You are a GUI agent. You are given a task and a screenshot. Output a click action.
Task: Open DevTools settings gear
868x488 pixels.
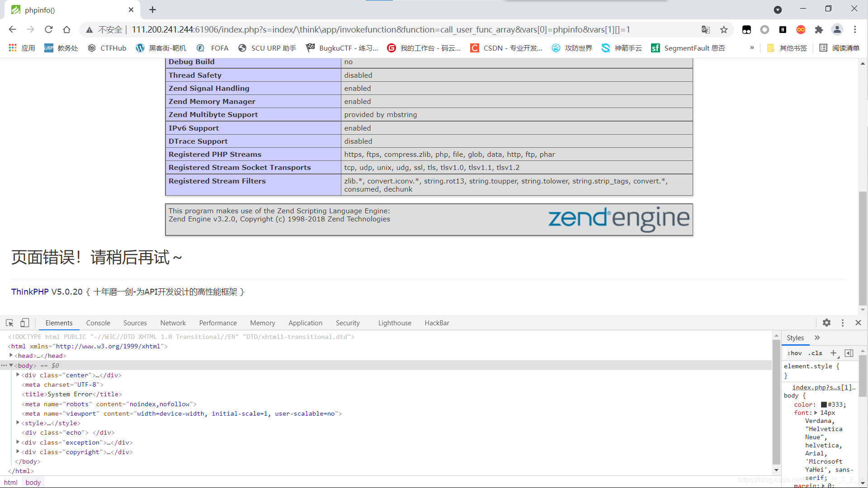[x=826, y=323]
